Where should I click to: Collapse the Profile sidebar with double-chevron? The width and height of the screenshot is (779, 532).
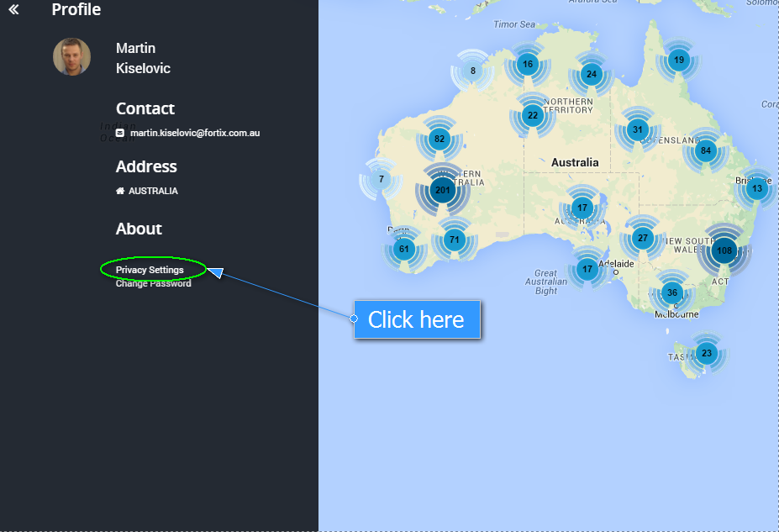tap(13, 10)
